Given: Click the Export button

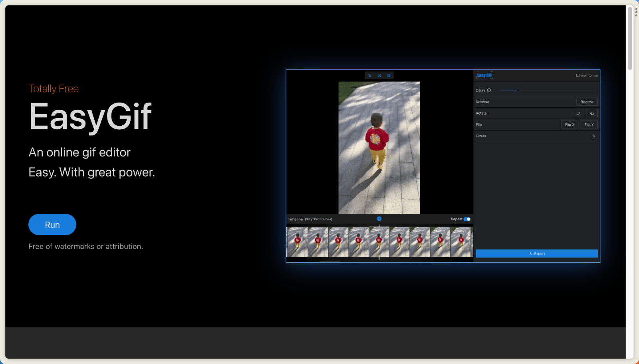Looking at the screenshot, I should pos(537,253).
